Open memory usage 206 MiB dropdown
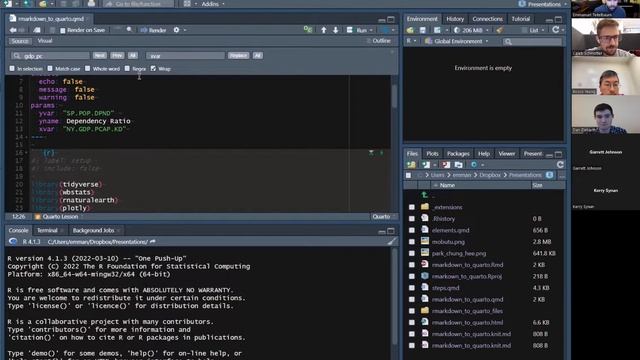This screenshot has height=360, width=640. pyautogui.click(x=471, y=30)
